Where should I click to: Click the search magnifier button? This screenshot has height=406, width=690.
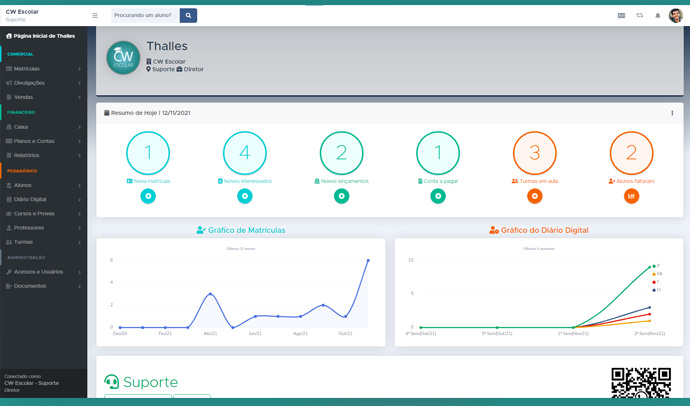point(188,16)
